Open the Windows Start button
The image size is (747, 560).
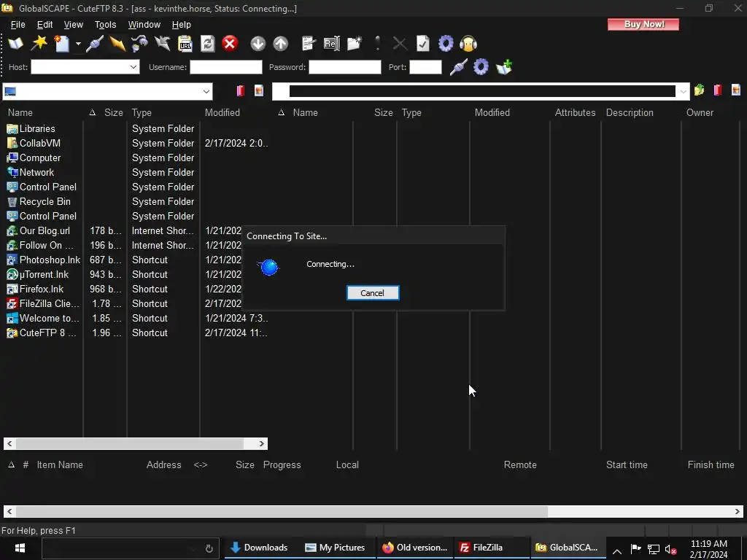(20, 548)
